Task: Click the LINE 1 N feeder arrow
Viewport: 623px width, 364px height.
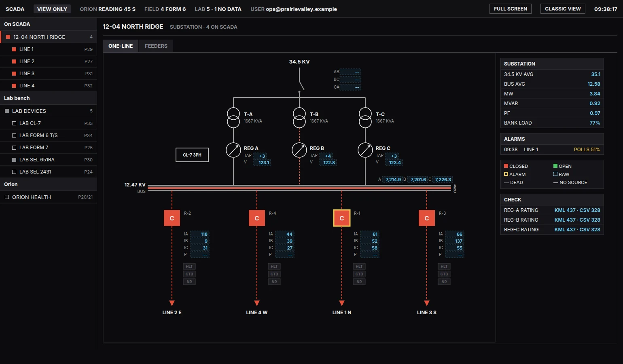Action: (x=342, y=303)
